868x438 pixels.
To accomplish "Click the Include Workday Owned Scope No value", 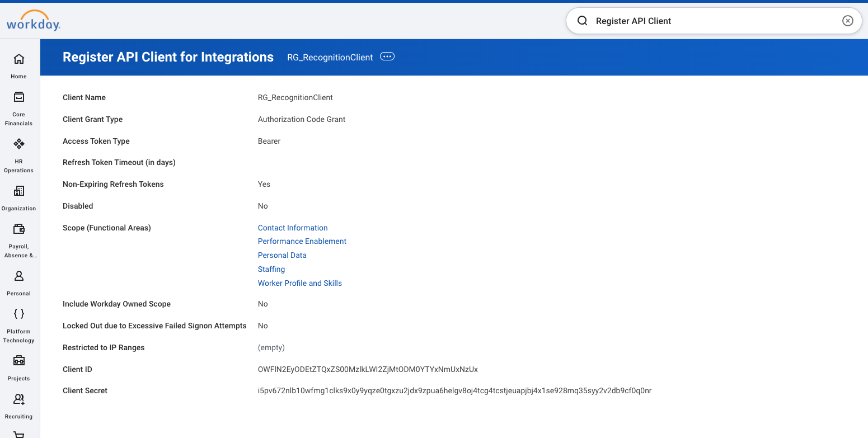I will (x=263, y=304).
